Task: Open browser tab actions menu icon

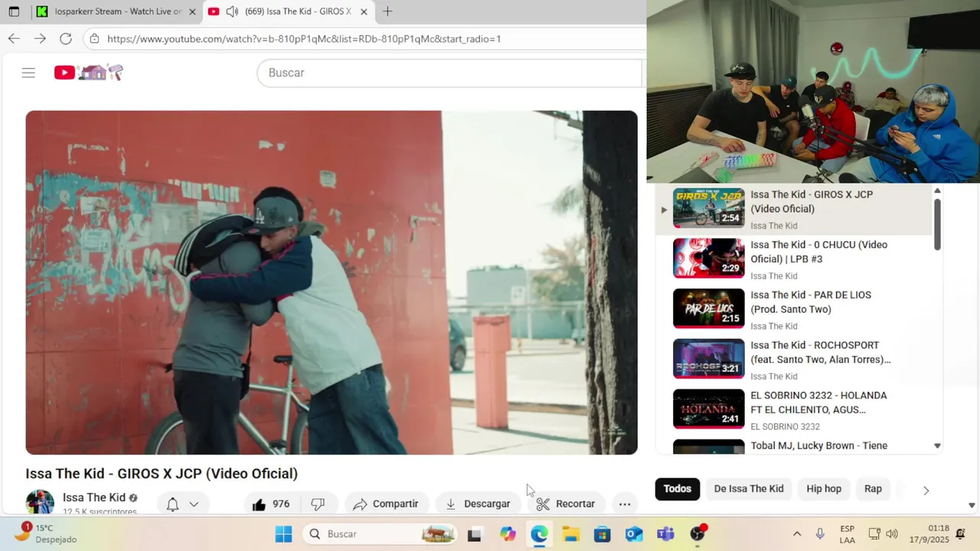Action: 14,11
